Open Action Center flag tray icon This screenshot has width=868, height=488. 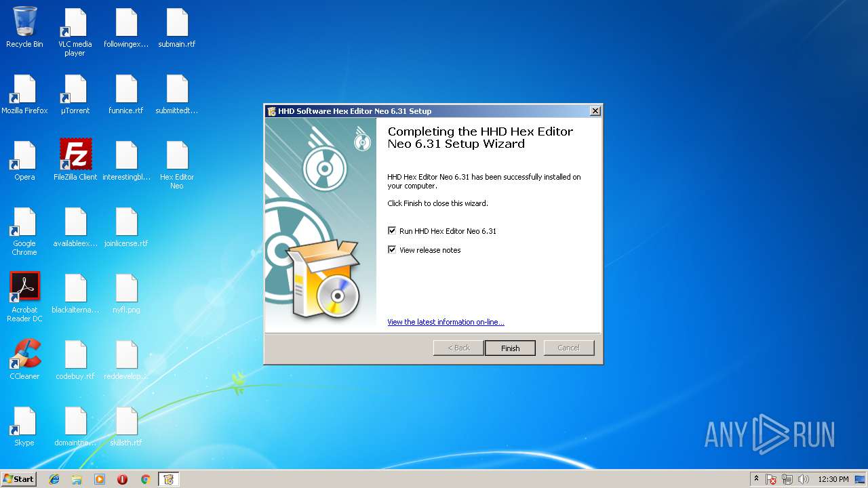pyautogui.click(x=771, y=479)
